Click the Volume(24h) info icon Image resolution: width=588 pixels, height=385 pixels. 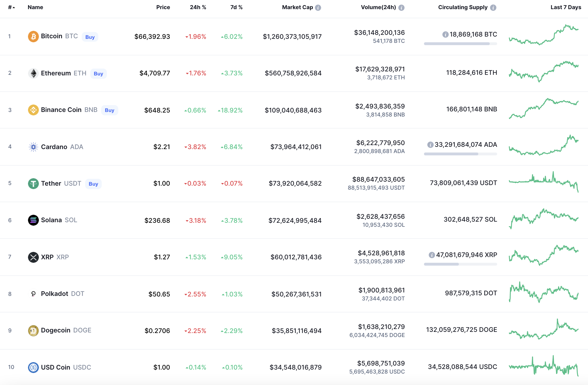pos(401,8)
